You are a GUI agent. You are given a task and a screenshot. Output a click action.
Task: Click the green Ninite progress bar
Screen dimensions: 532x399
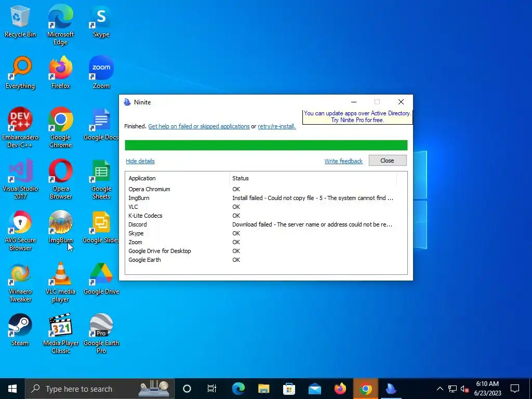coord(266,145)
